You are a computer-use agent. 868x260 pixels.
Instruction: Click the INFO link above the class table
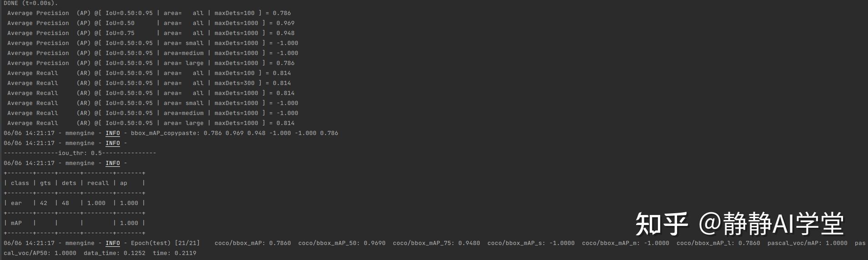[113, 163]
